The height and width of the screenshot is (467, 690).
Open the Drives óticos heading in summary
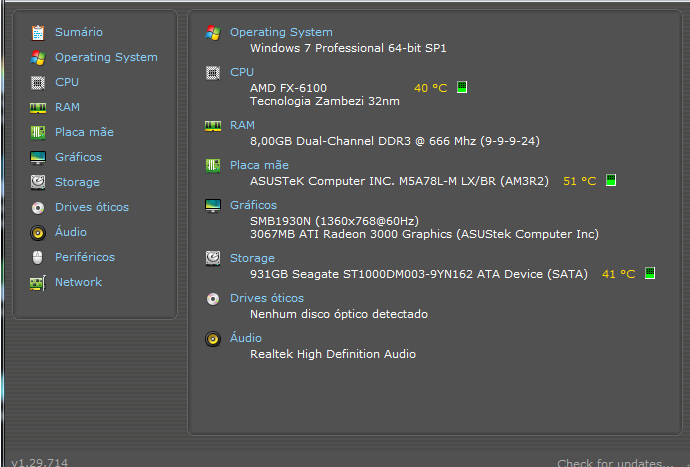pyautogui.click(x=267, y=298)
